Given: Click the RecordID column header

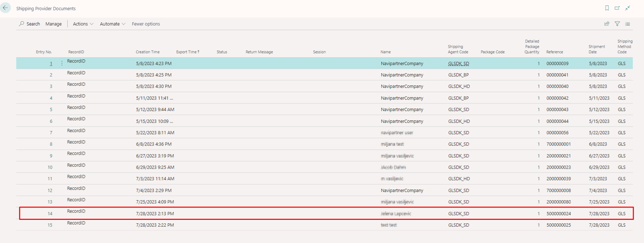Looking at the screenshot, I should (76, 52).
